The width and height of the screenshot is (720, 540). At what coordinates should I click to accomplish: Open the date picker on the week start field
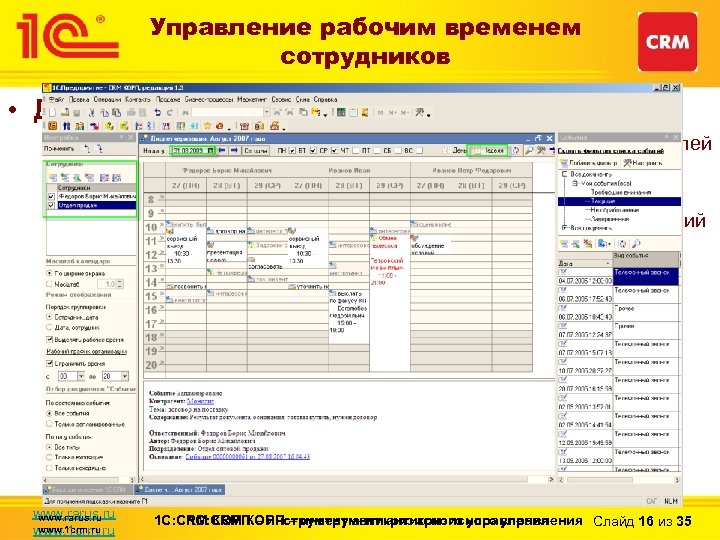point(210,150)
